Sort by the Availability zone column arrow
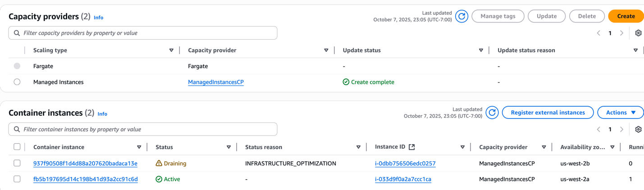Screen dimensions: 644x190 point(612,147)
